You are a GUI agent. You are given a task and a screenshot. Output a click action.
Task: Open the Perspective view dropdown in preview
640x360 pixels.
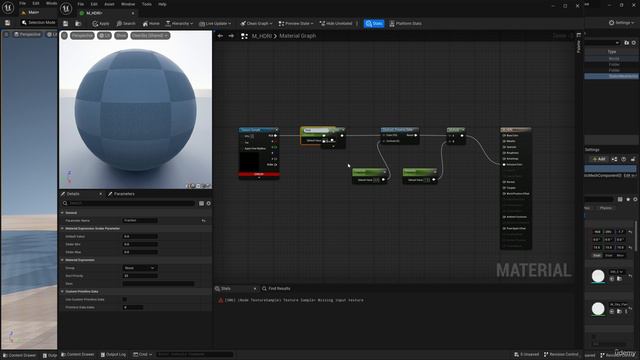pos(82,36)
